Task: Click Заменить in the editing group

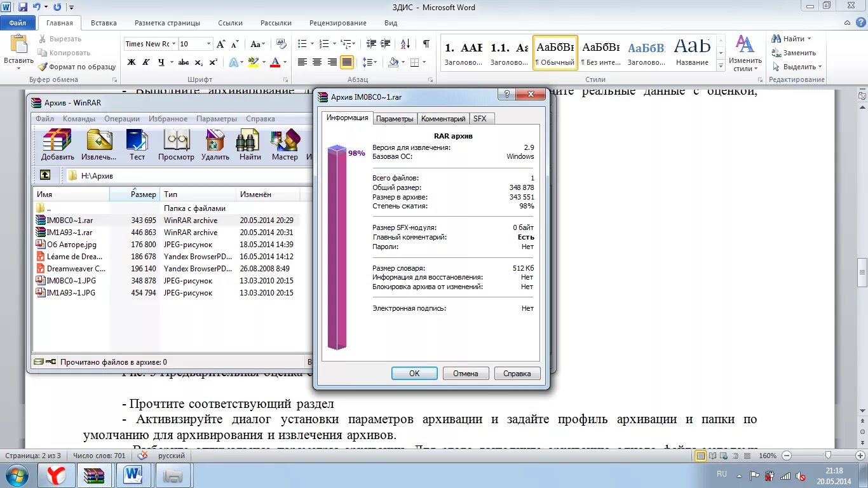Action: 794,53
